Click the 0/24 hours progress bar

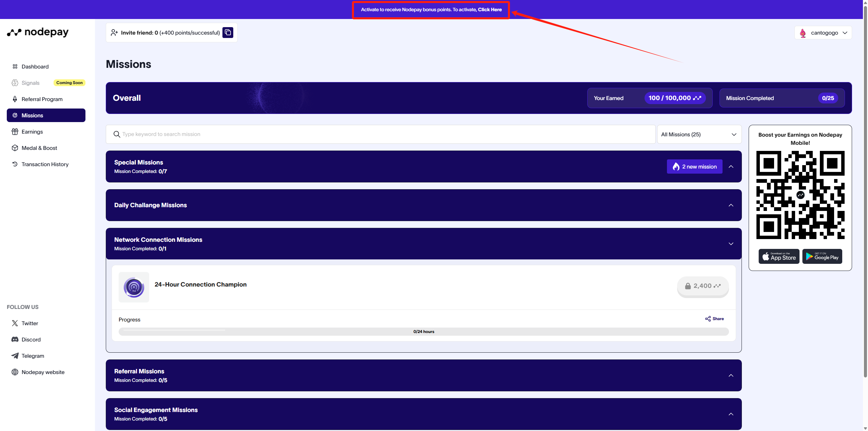pyautogui.click(x=424, y=332)
